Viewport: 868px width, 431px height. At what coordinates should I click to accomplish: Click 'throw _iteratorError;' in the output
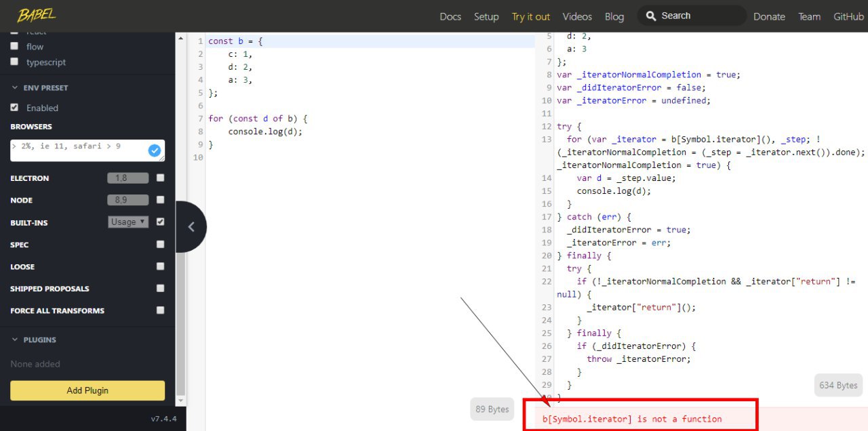[639, 359]
